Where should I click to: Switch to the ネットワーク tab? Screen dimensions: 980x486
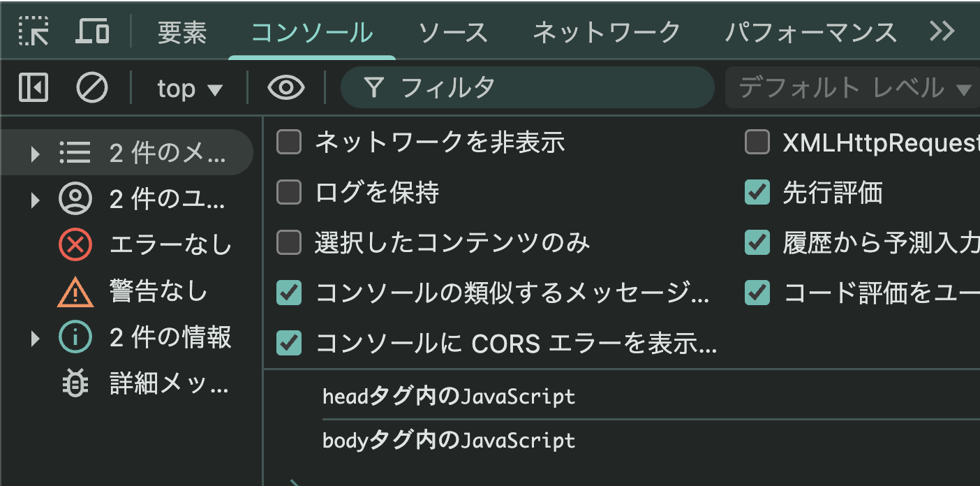606,31
